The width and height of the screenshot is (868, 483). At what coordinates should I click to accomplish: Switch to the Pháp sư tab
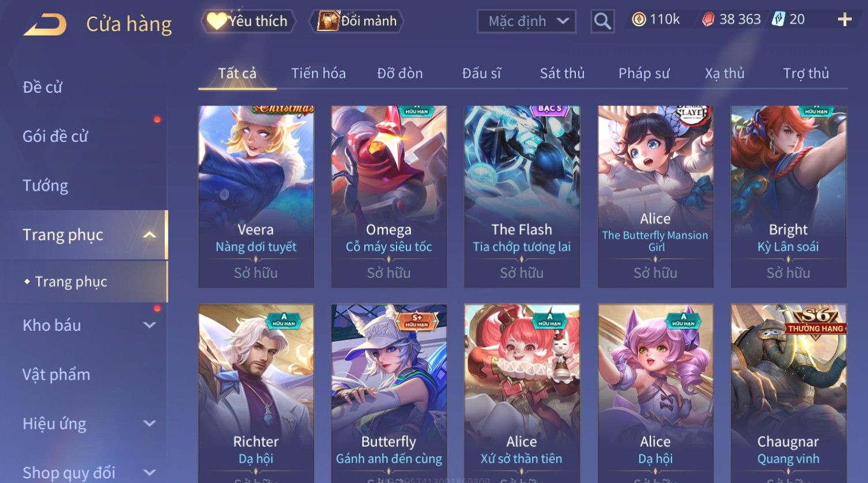(644, 73)
